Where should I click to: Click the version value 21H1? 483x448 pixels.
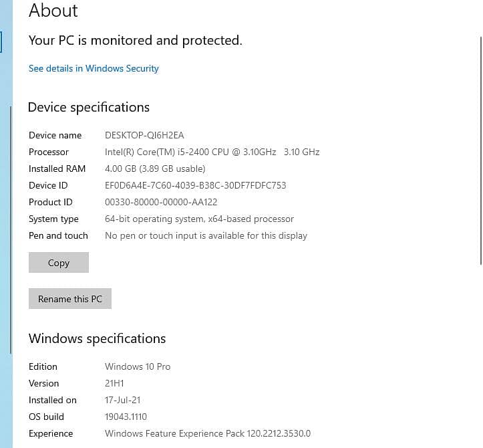tap(114, 383)
